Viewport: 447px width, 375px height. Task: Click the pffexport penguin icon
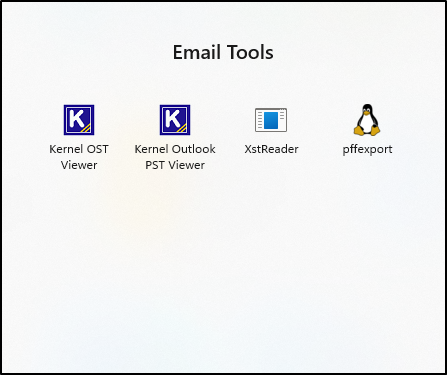[367, 120]
